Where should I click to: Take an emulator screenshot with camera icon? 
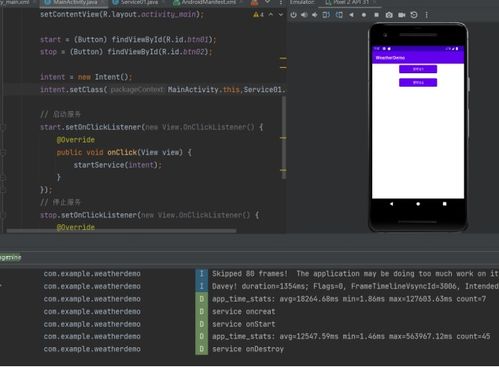[389, 15]
